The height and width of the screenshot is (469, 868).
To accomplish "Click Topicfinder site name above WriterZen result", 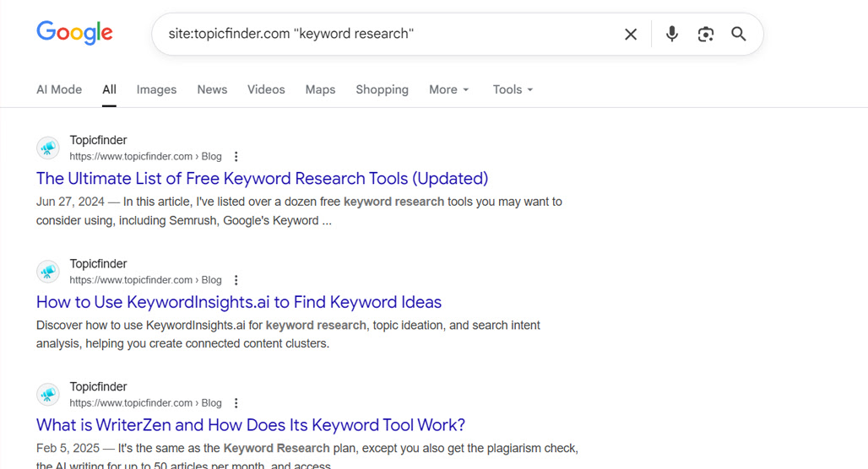I will pyautogui.click(x=98, y=386).
